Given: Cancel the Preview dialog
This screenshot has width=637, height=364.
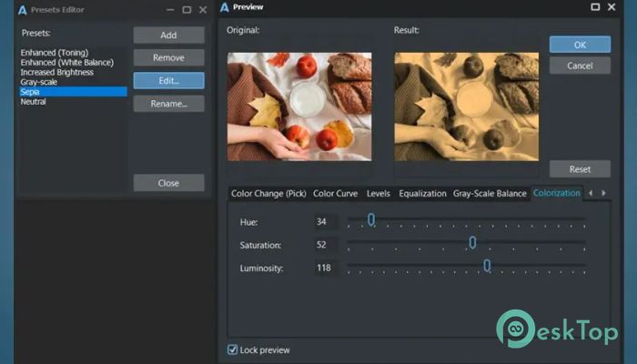Looking at the screenshot, I should [580, 66].
